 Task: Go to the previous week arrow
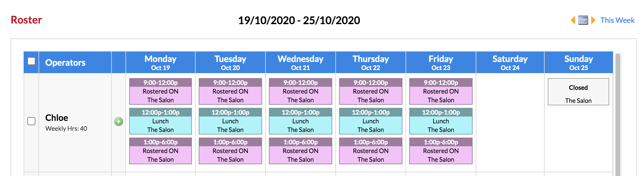[573, 20]
